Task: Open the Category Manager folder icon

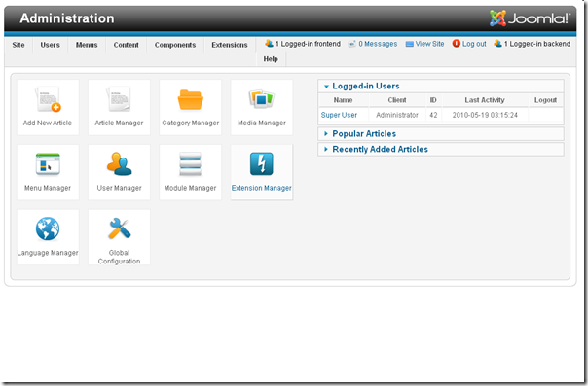Action: click(191, 99)
